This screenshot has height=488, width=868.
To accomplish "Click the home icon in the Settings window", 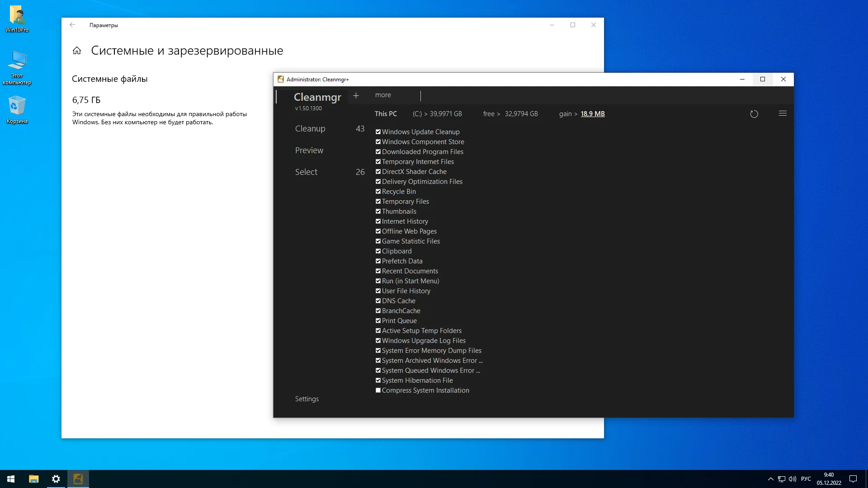I will click(x=77, y=51).
